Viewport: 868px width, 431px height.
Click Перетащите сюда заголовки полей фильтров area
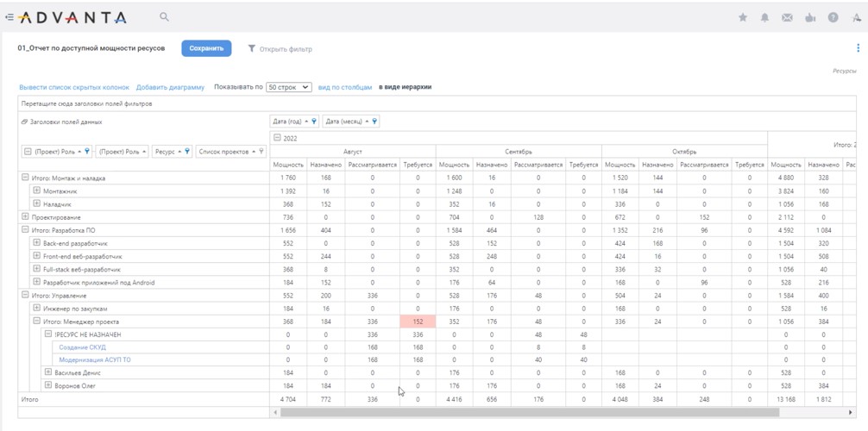coord(437,103)
